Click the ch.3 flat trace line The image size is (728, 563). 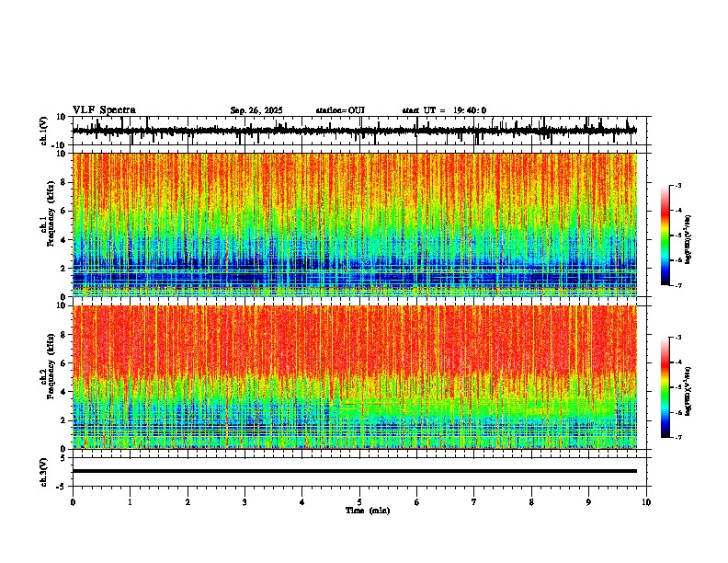tap(354, 471)
